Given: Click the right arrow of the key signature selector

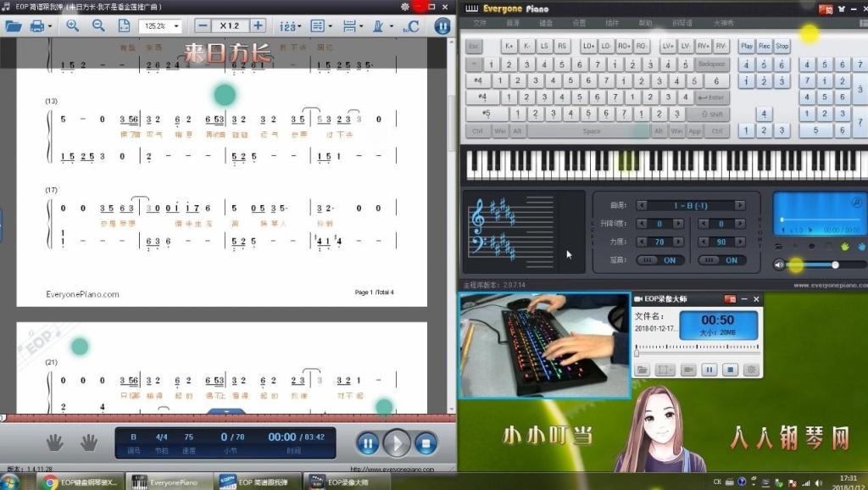Looking at the screenshot, I should [x=739, y=205].
